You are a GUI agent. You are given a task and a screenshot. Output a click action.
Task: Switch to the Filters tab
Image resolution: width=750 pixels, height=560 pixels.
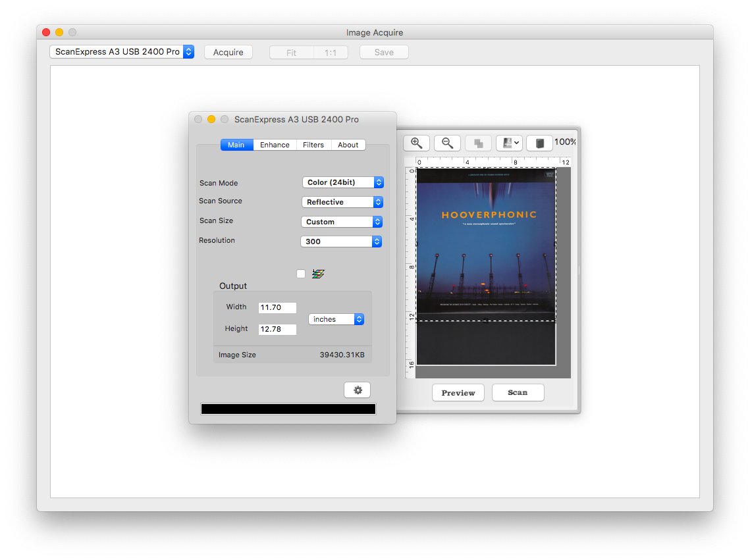(x=313, y=145)
